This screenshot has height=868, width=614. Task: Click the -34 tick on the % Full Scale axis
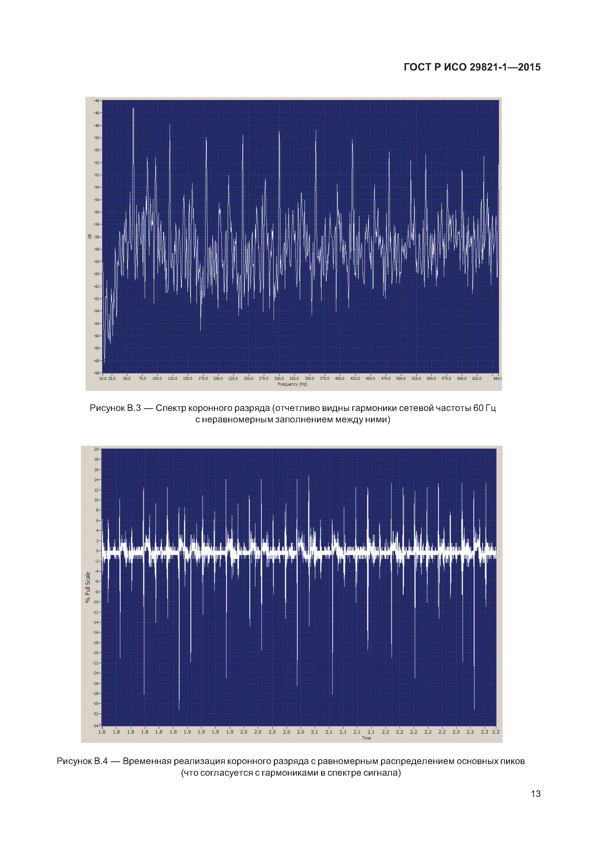pyautogui.click(x=95, y=725)
